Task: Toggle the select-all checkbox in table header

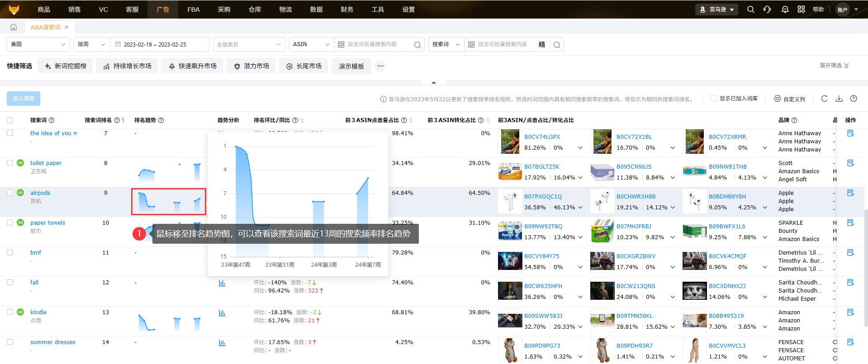Action: (10, 120)
